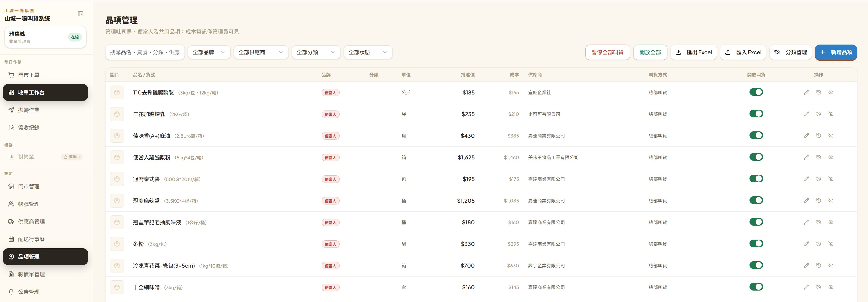Edit the 冠益華記老抽調味液 item
Screen dimensions: 868x302
click(806, 222)
